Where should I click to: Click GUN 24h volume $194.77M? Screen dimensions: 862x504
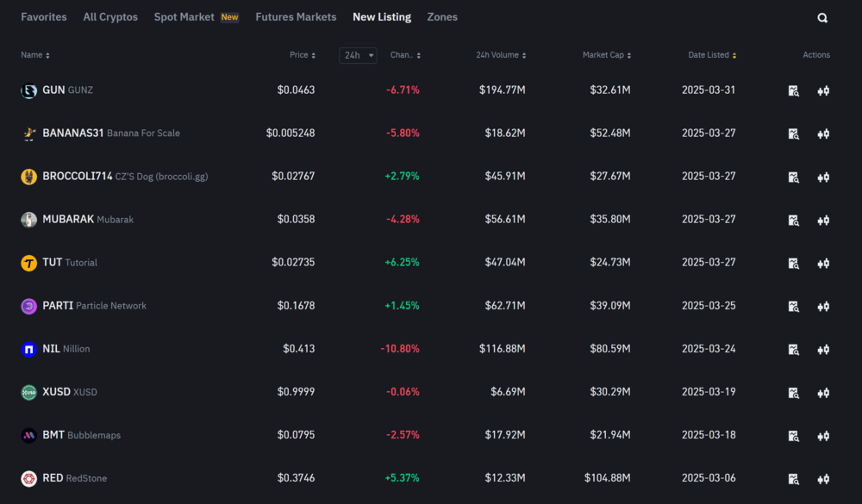tap(502, 90)
